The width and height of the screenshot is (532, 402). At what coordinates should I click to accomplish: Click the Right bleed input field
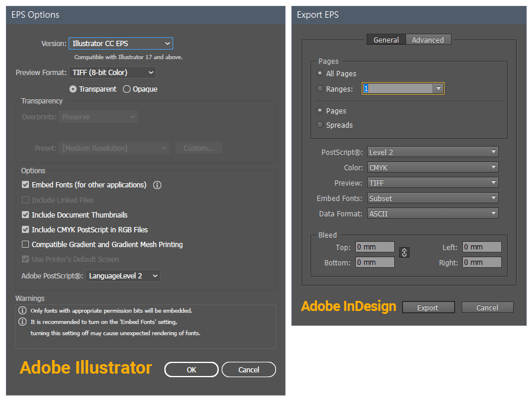(x=482, y=262)
